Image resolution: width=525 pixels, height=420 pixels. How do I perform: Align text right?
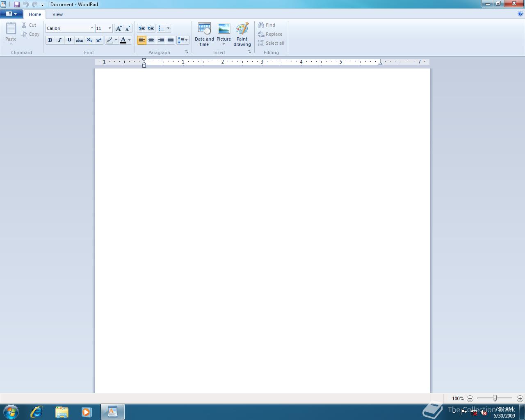coord(161,40)
